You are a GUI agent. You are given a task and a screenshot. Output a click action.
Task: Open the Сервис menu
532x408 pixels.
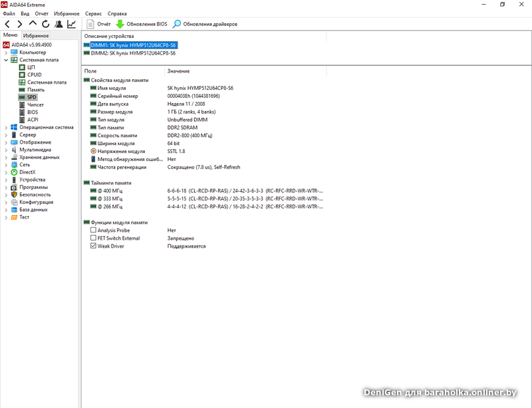pyautogui.click(x=93, y=13)
